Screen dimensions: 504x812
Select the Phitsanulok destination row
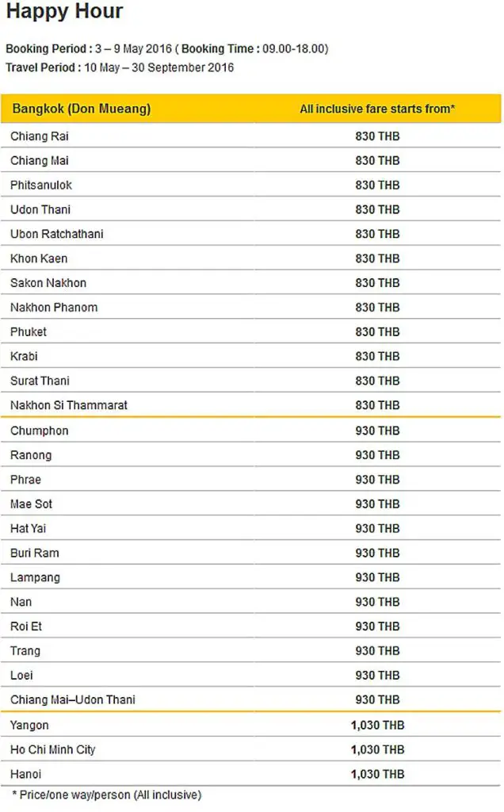pos(251,185)
